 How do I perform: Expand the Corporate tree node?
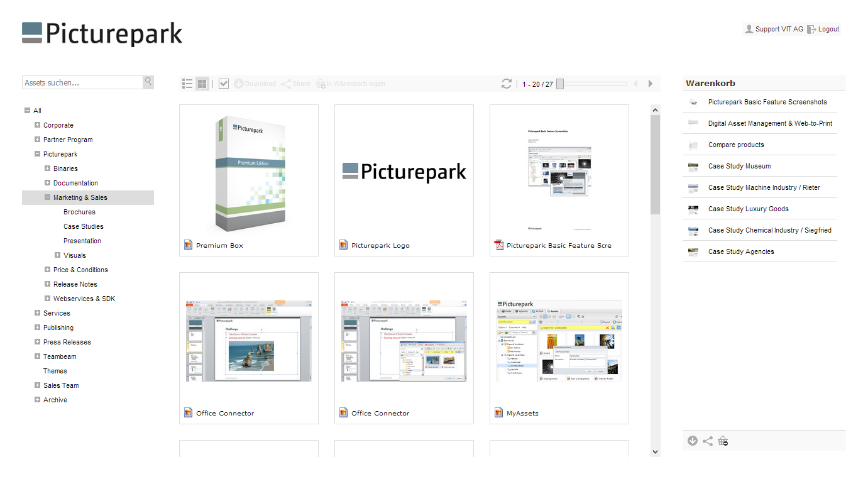(37, 125)
